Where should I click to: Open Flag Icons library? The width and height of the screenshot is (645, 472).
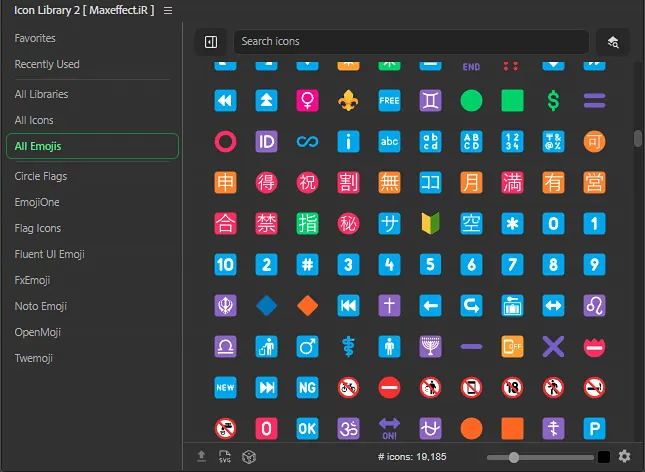coord(38,228)
